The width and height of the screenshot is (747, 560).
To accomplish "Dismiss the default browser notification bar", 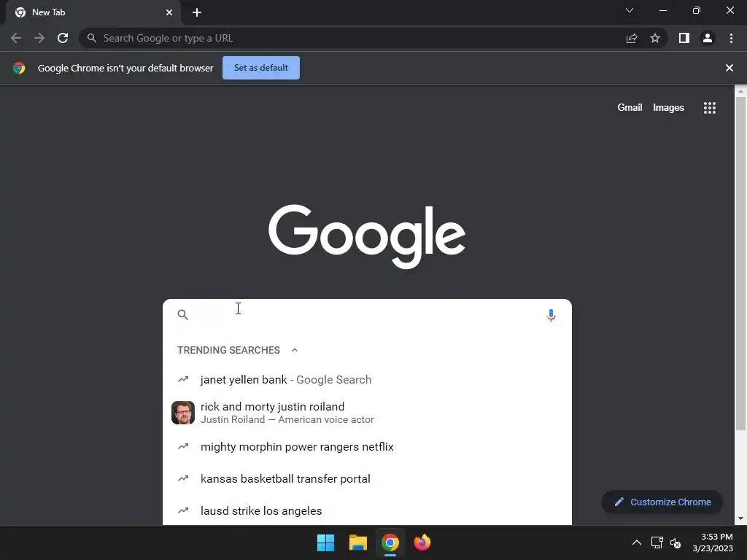I will [x=729, y=68].
